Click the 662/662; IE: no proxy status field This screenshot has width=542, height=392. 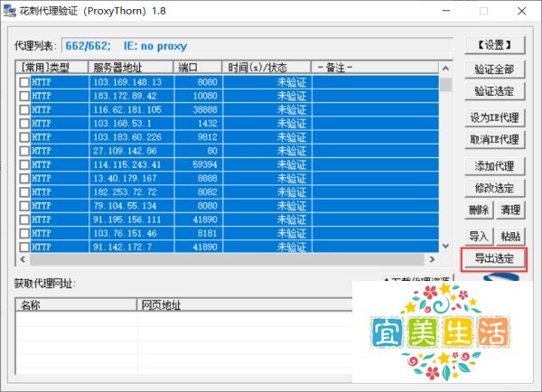(257, 46)
